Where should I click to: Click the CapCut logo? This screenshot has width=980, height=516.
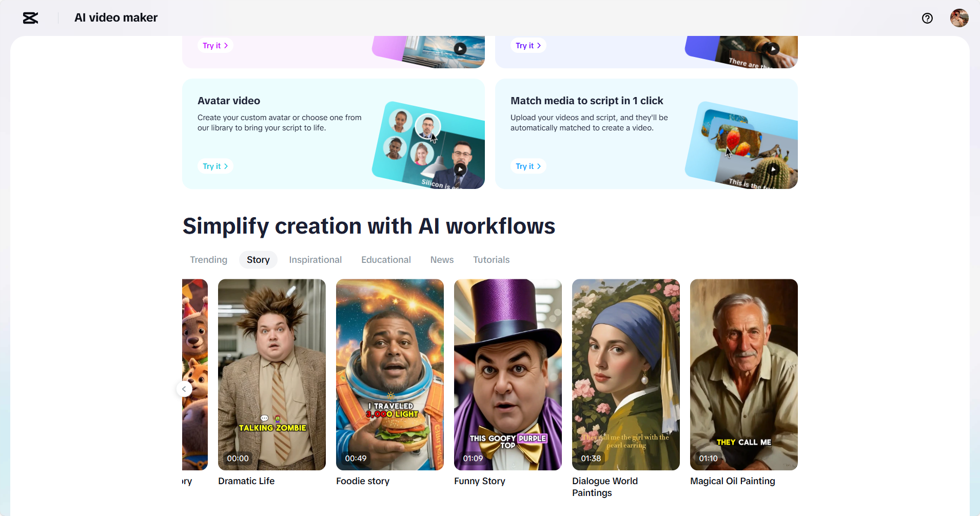(30, 18)
